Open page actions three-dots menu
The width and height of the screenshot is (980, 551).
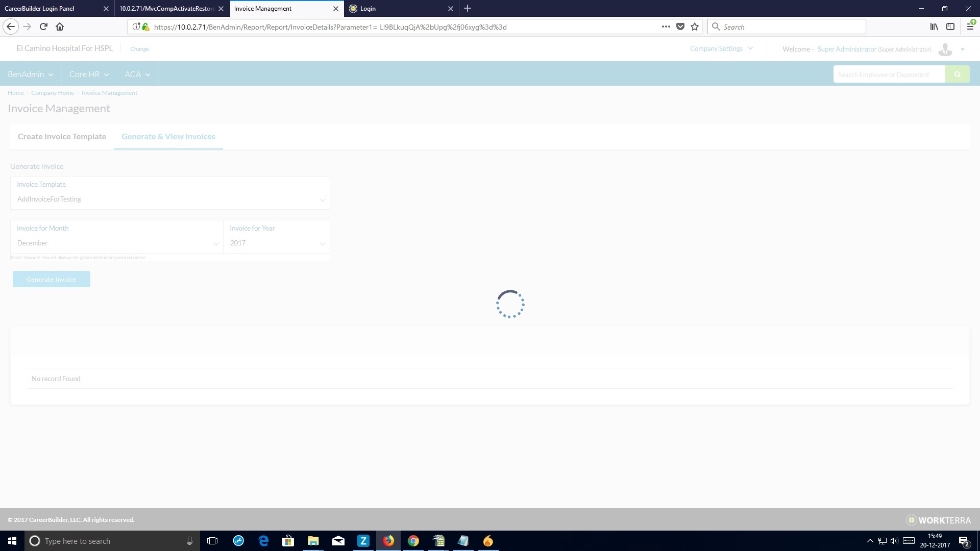click(x=666, y=27)
